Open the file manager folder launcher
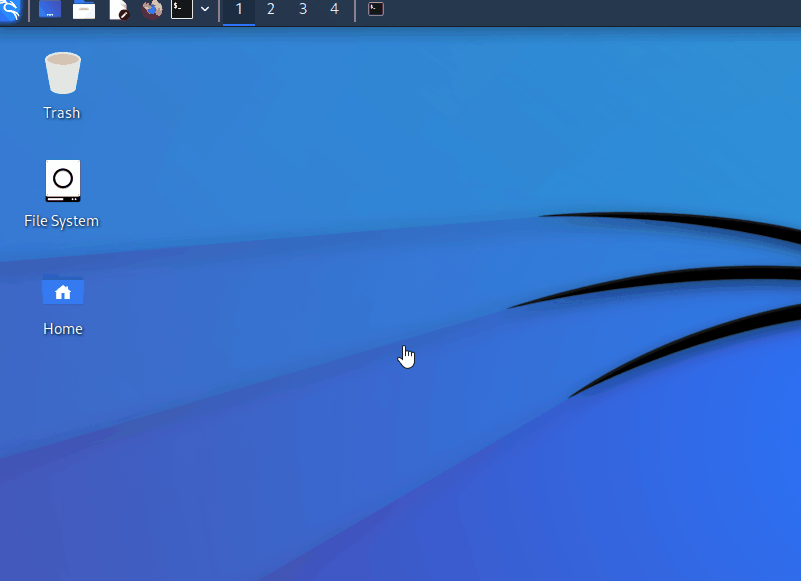This screenshot has width=801, height=581. click(x=84, y=10)
